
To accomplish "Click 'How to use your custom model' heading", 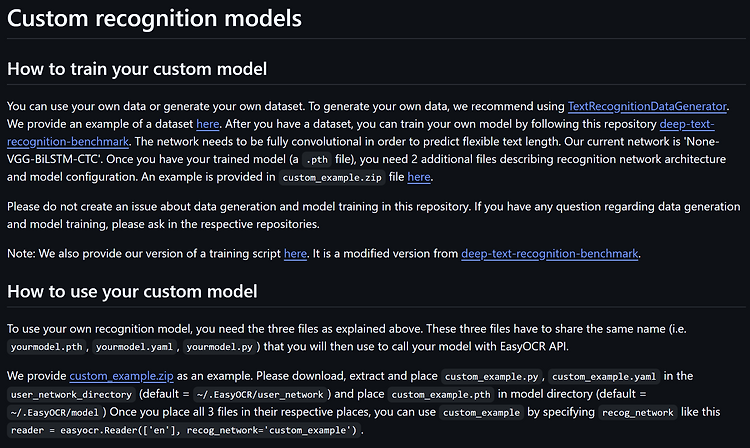I will point(132,291).
